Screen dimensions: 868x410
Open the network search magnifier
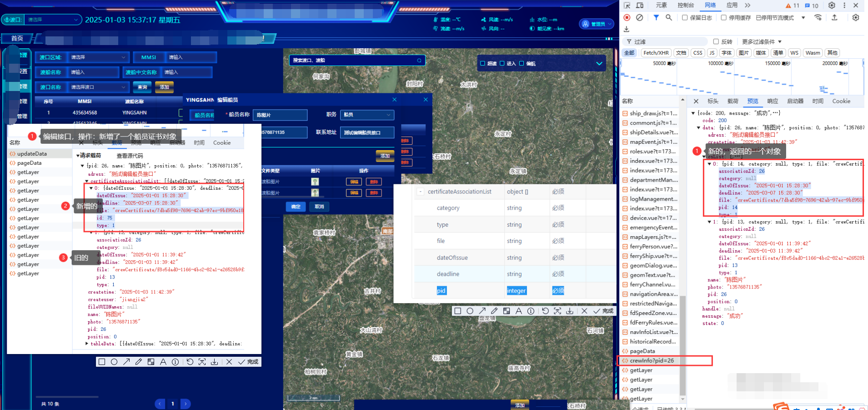pyautogui.click(x=669, y=18)
